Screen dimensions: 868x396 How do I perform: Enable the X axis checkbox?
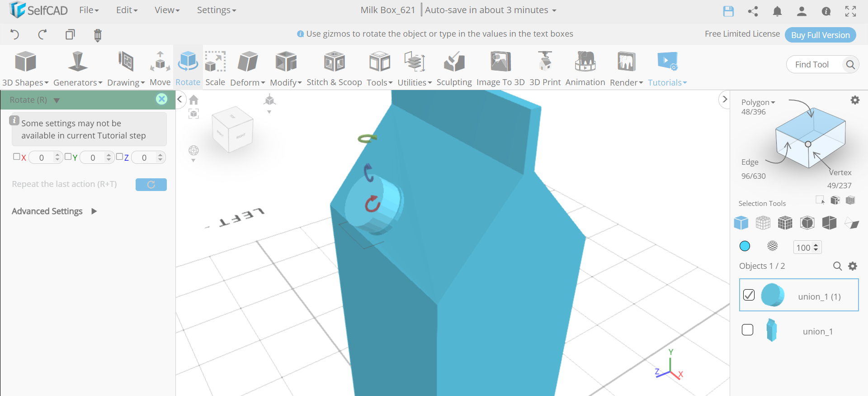tap(17, 157)
